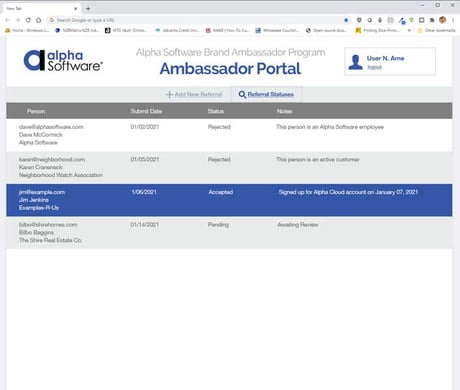This screenshot has height=390, width=460.
Task: Focus the Search Google or type URL bar
Action: pos(197,20)
